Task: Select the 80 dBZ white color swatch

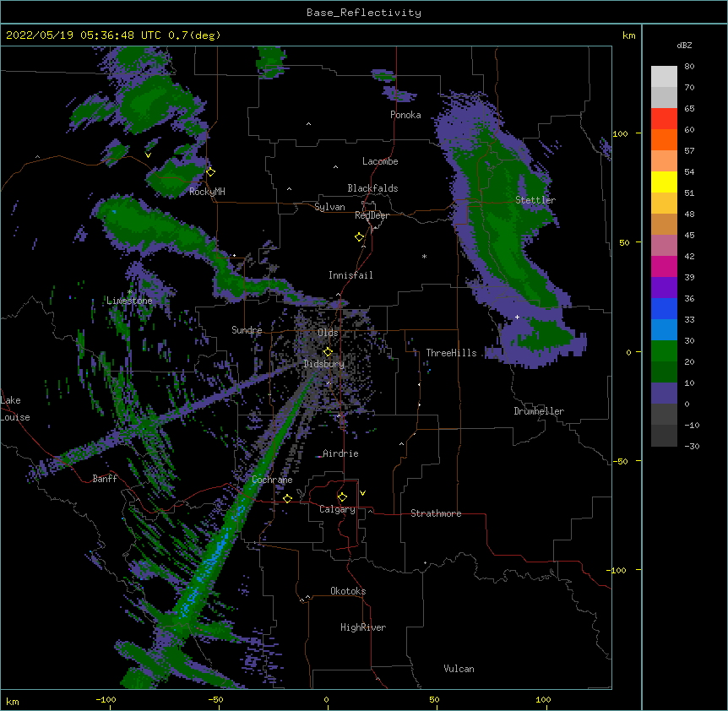Action: pyautogui.click(x=664, y=76)
